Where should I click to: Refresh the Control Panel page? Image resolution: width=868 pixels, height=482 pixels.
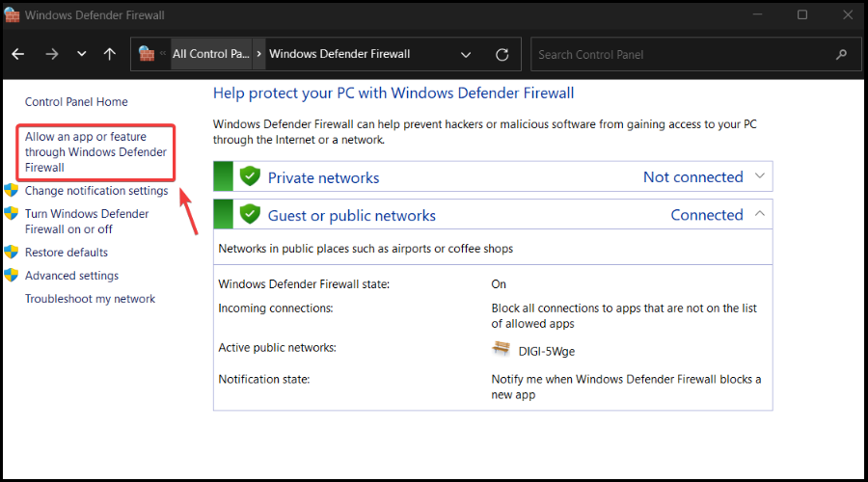502,54
